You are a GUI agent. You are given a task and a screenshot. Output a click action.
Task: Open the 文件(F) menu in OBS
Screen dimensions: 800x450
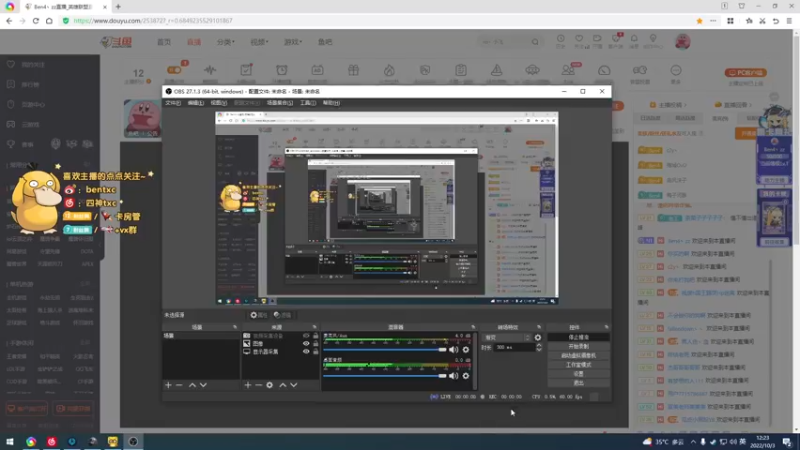pyautogui.click(x=173, y=103)
